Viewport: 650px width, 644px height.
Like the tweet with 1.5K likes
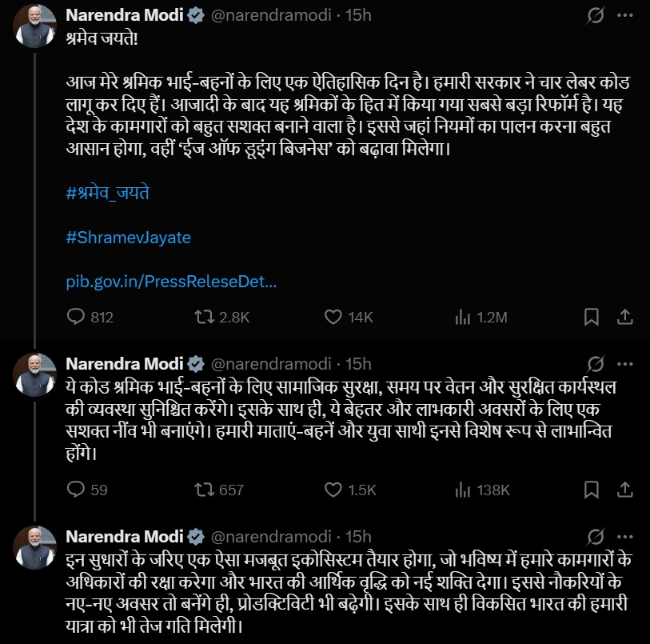coord(333,490)
